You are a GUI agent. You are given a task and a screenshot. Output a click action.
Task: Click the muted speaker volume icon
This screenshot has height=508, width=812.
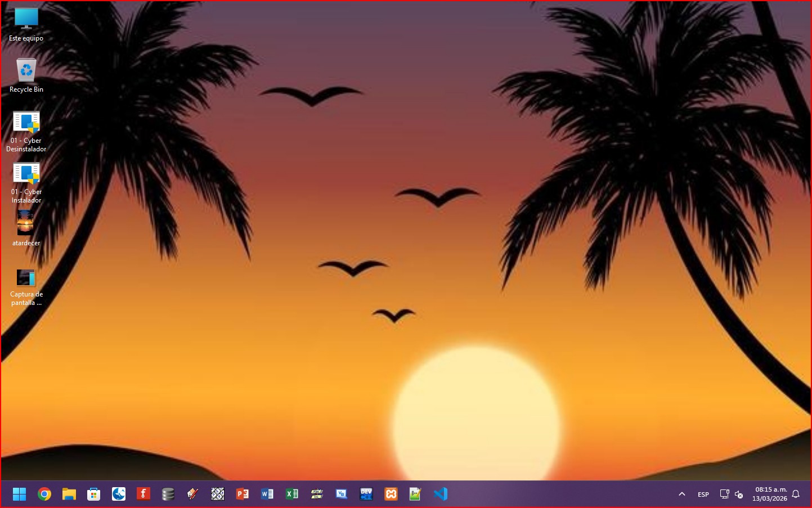pyautogui.click(x=739, y=494)
